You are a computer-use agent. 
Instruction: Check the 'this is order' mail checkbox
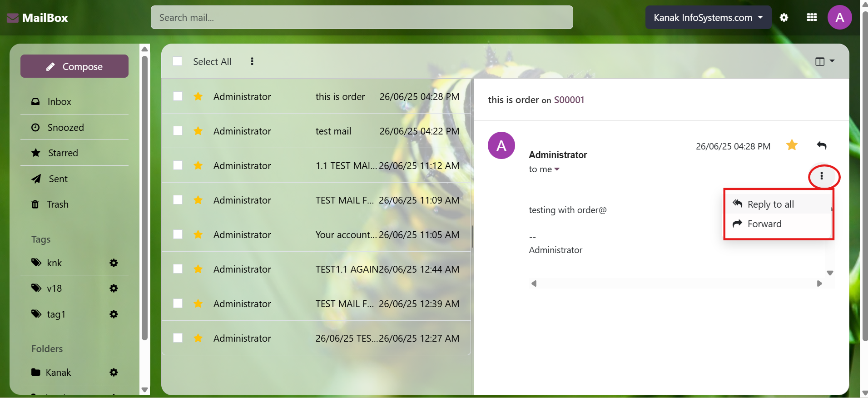click(x=178, y=96)
